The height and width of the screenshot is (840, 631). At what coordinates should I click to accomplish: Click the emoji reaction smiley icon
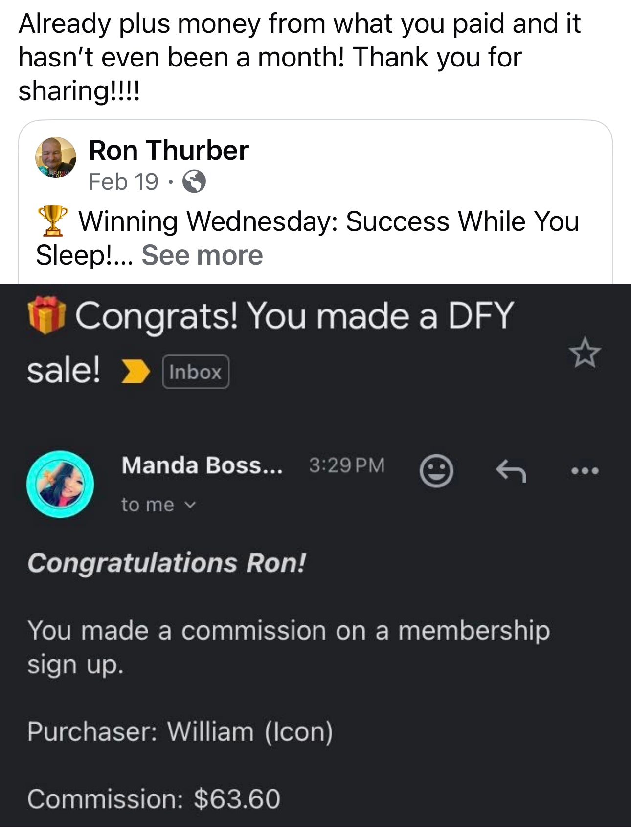[436, 471]
